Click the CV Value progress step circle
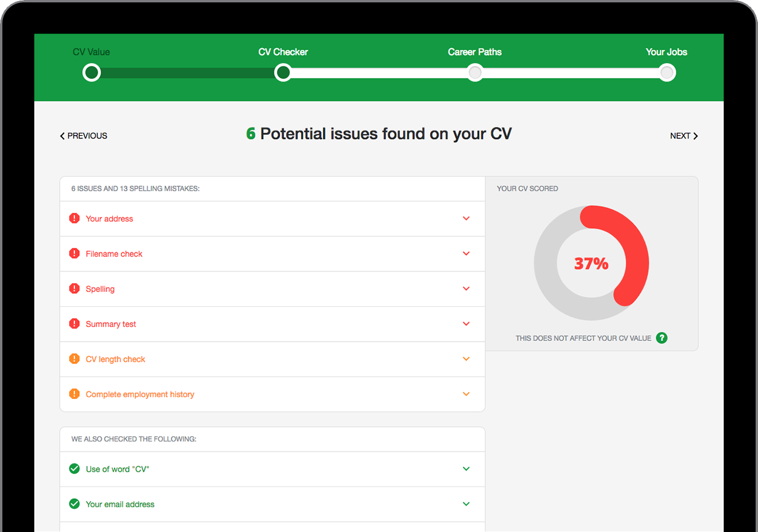Viewport: 758px width, 532px height. [92, 73]
